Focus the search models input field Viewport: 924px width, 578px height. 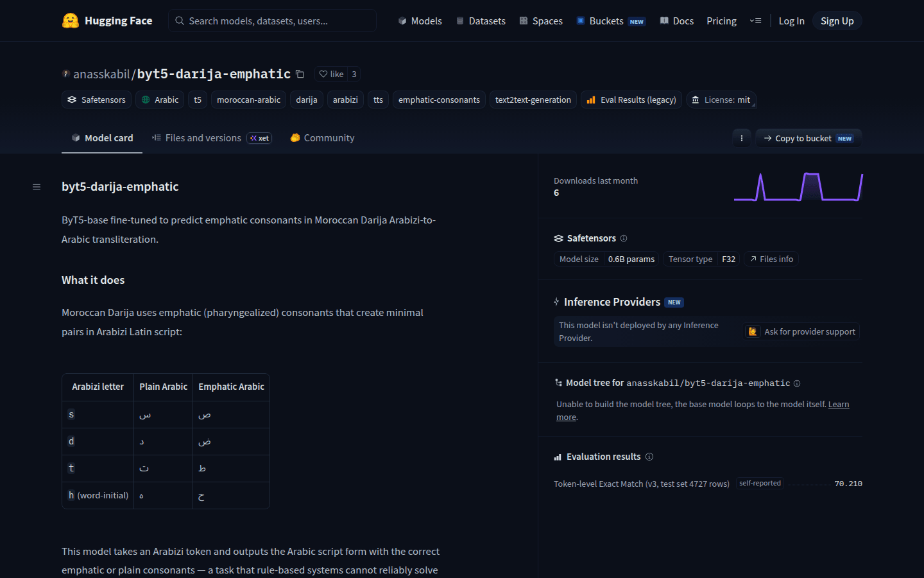(x=272, y=21)
